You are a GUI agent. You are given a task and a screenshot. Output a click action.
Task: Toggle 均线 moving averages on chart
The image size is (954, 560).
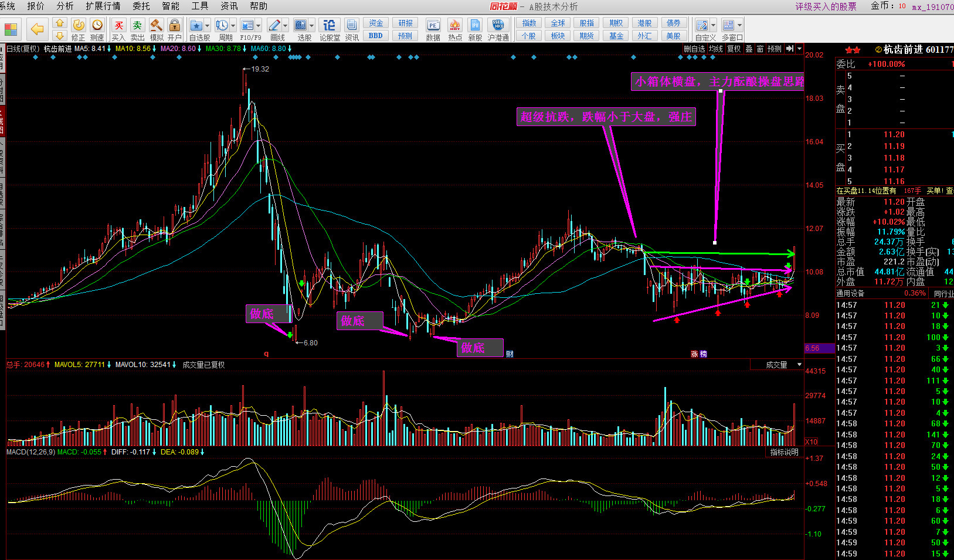point(716,49)
